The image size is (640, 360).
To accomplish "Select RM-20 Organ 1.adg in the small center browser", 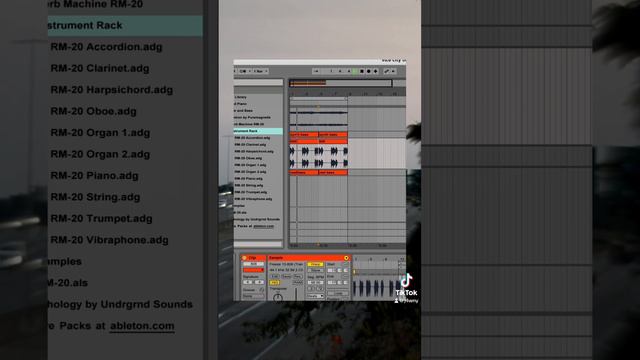I will click(x=250, y=165).
